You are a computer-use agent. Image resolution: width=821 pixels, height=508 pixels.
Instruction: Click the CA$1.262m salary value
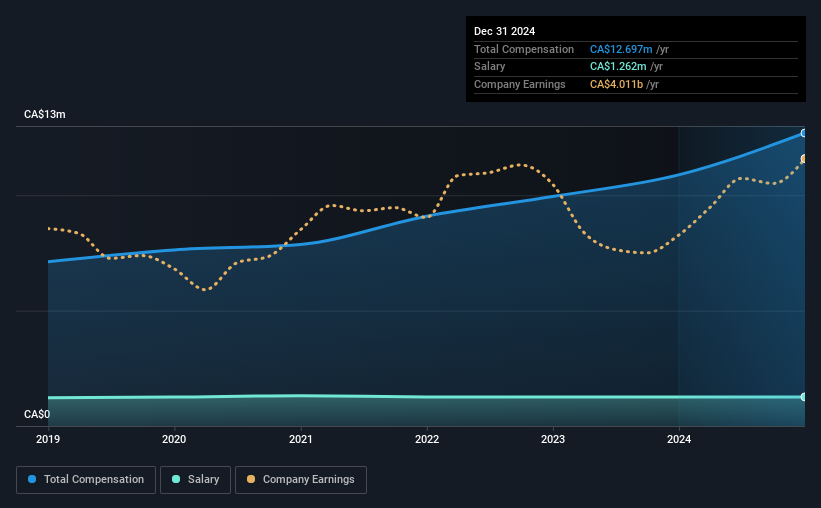[618, 67]
